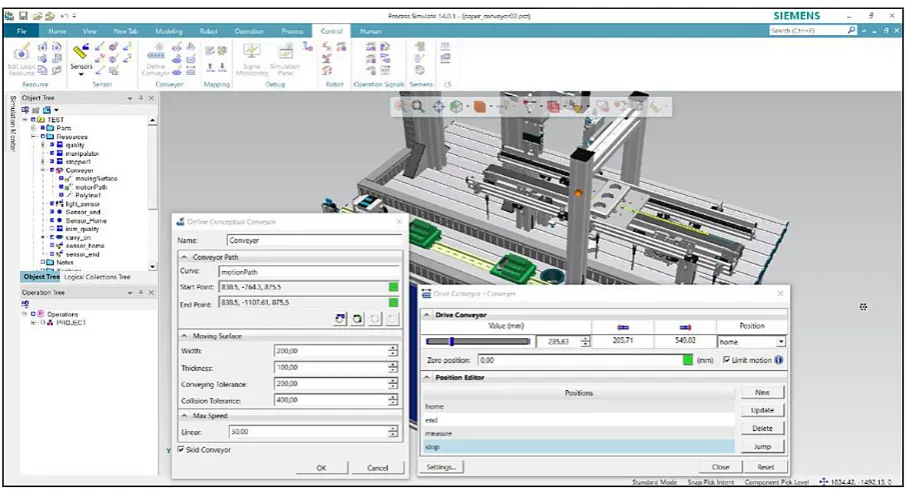Toggle the Skid Conveyor checkbox

(181, 449)
